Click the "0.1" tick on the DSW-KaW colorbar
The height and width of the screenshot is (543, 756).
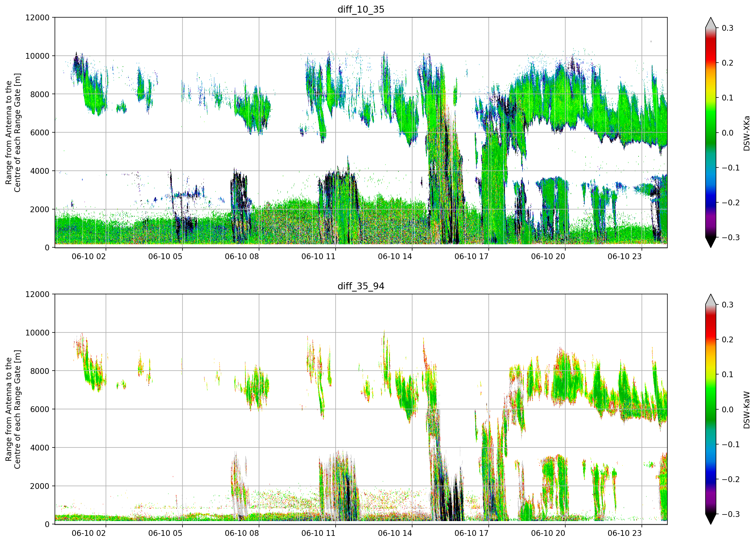point(727,374)
